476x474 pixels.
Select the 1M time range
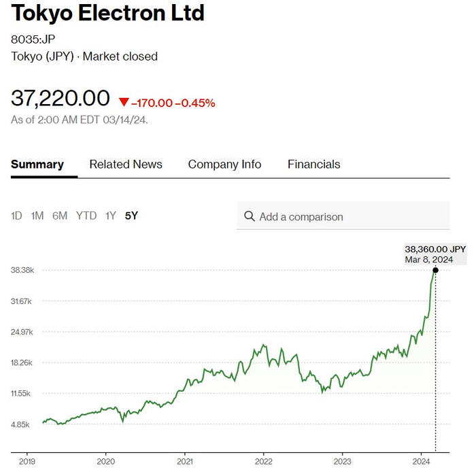37,216
